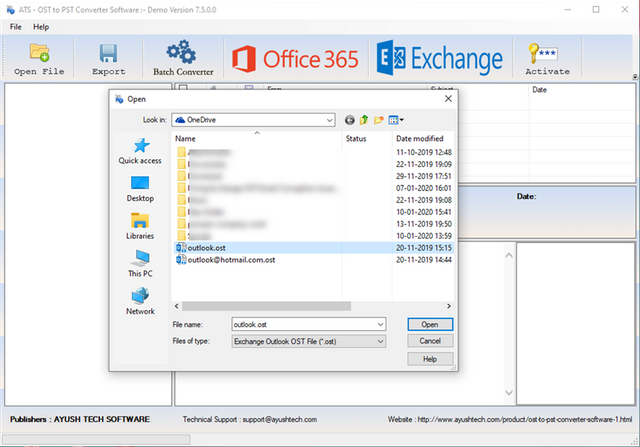Open the File menu

pos(15,26)
